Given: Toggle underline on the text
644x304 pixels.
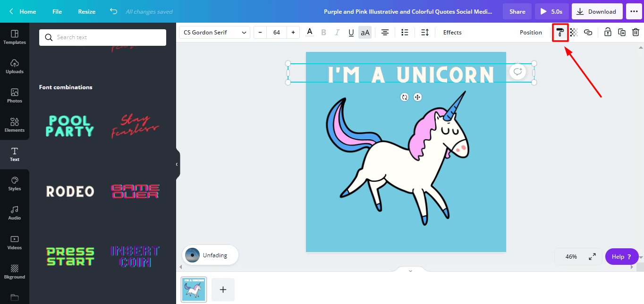Looking at the screenshot, I should [x=351, y=33].
